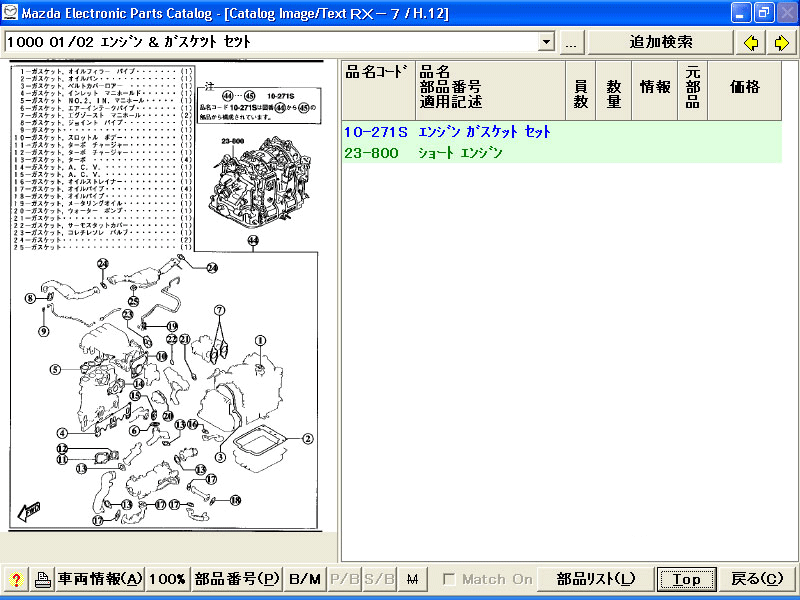Click the S/B button in bottom toolbar
Image resolution: width=800 pixels, height=600 pixels.
pyautogui.click(x=380, y=579)
